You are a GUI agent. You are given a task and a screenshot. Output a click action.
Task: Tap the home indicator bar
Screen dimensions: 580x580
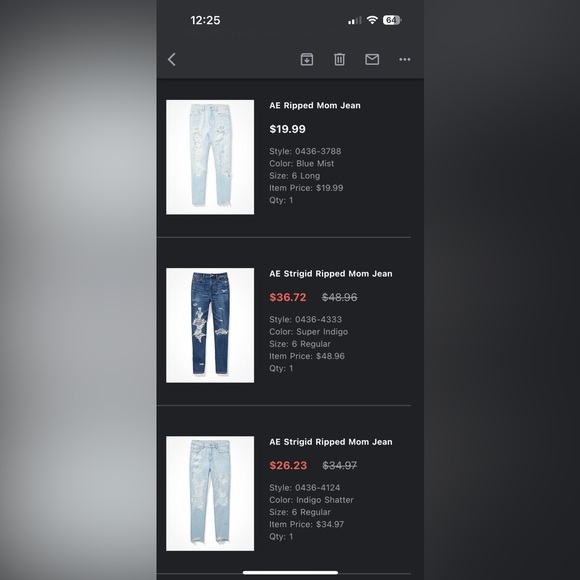tap(290, 573)
